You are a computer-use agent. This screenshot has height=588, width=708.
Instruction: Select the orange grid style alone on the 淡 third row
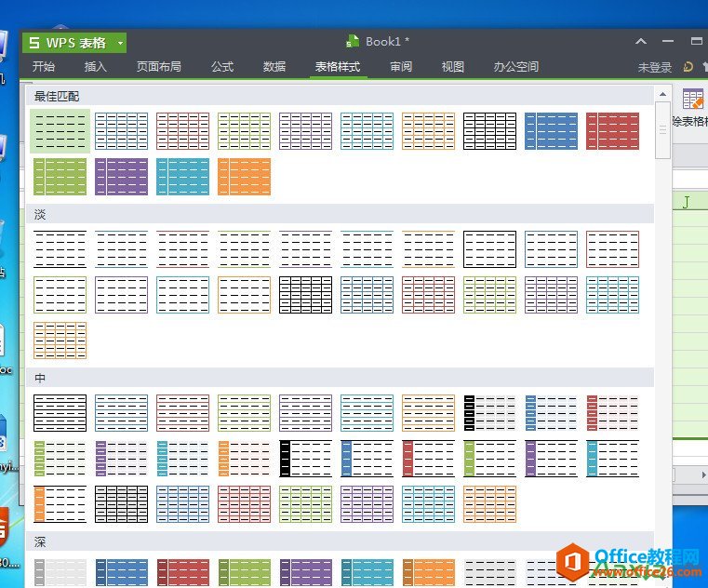(60, 341)
